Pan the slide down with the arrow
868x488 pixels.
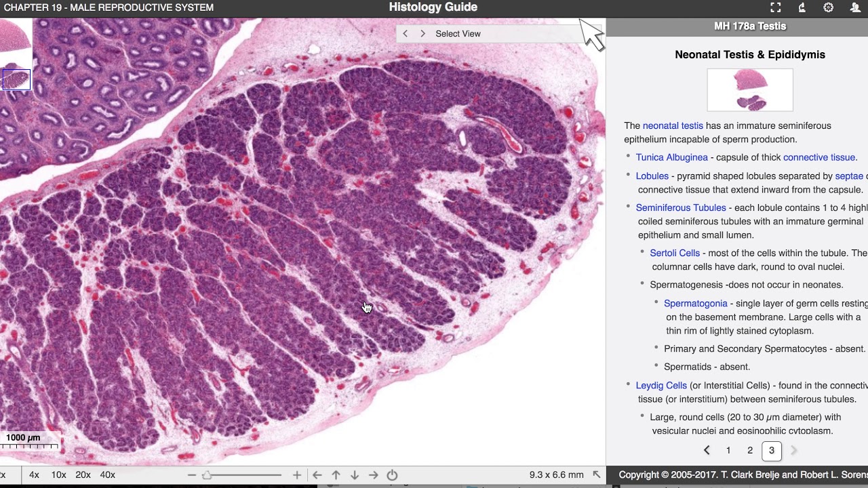coord(354,475)
